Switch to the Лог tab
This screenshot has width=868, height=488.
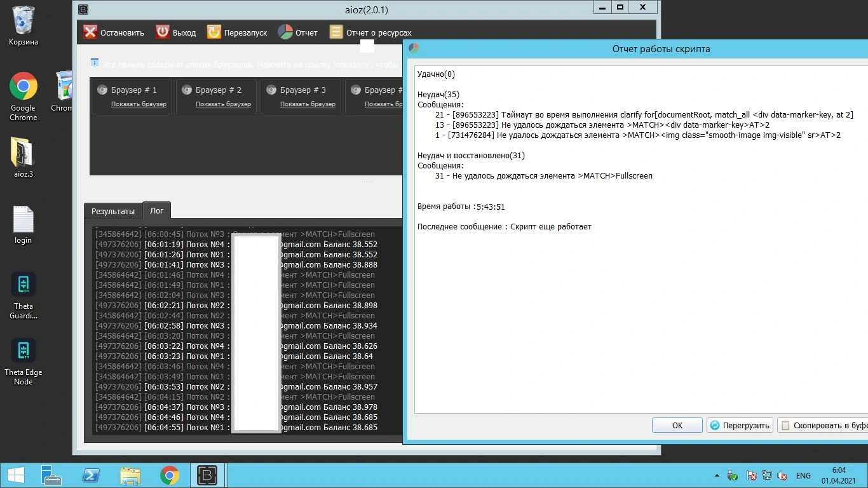click(x=157, y=210)
